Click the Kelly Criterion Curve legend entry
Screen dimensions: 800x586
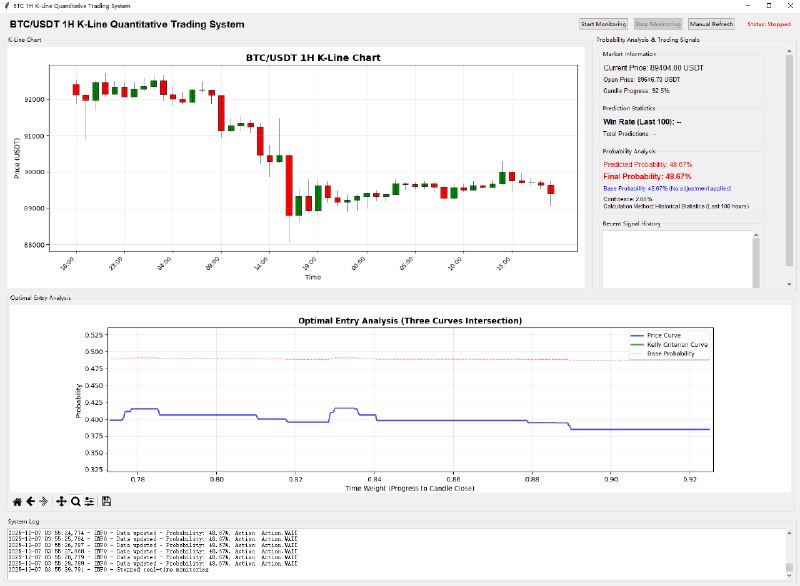click(x=669, y=344)
